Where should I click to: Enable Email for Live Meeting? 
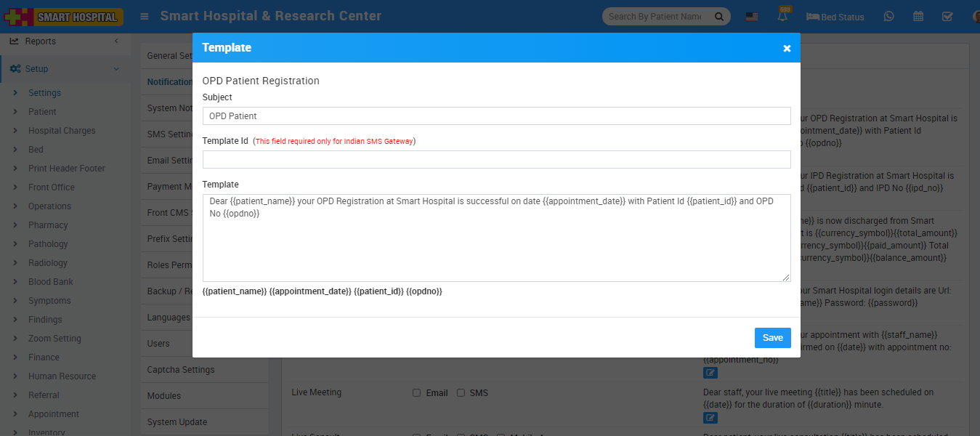[x=417, y=393]
